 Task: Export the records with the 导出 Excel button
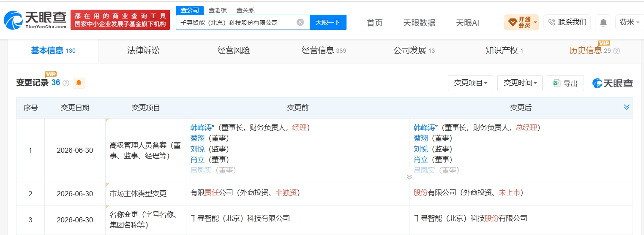click(x=565, y=83)
